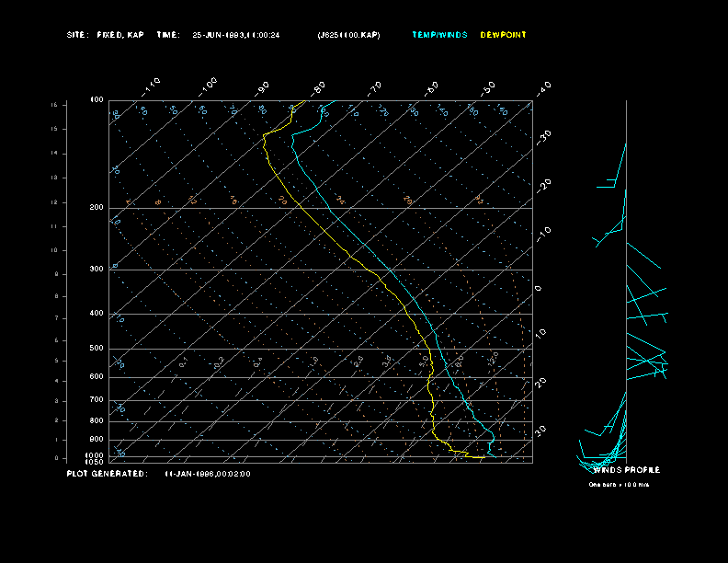Click the -30 temperature label on right edge

click(543, 138)
